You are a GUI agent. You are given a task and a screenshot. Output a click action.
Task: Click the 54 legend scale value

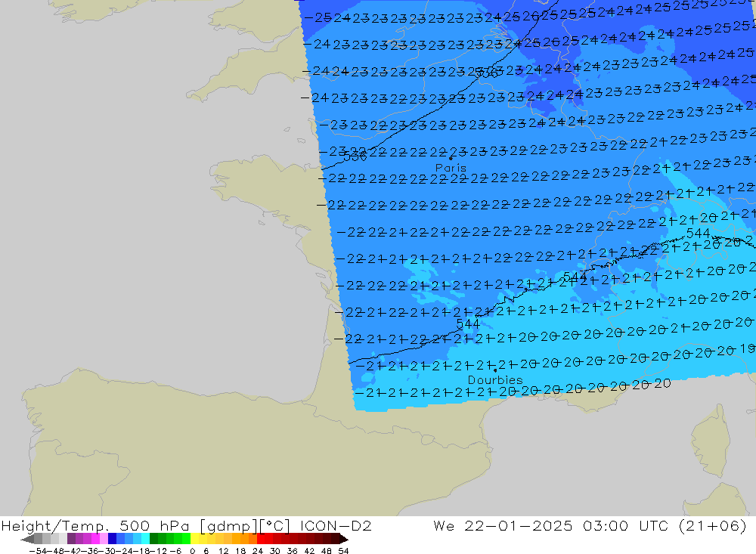(343, 551)
